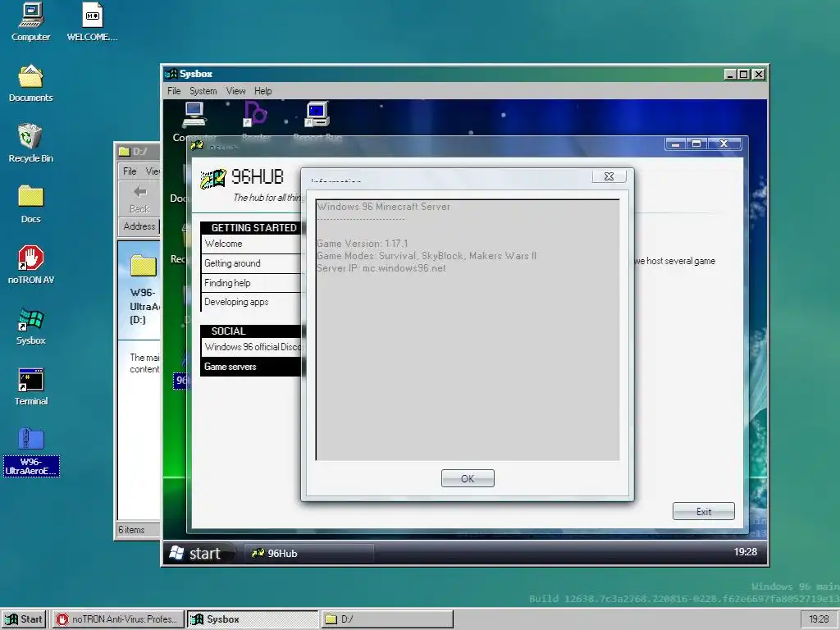Click the 96Hub taskbar item in Sysbox

[309, 553]
